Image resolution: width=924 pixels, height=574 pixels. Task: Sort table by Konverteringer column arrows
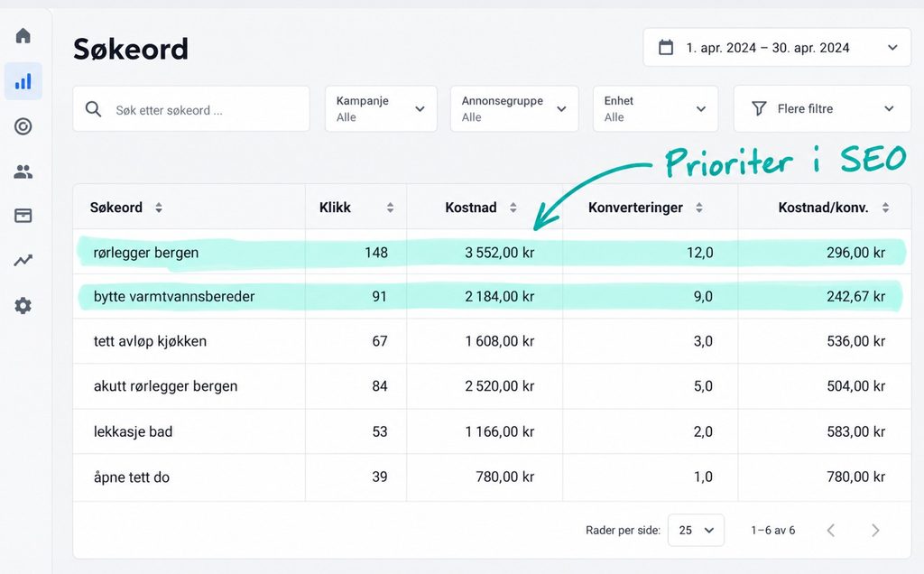tap(699, 208)
